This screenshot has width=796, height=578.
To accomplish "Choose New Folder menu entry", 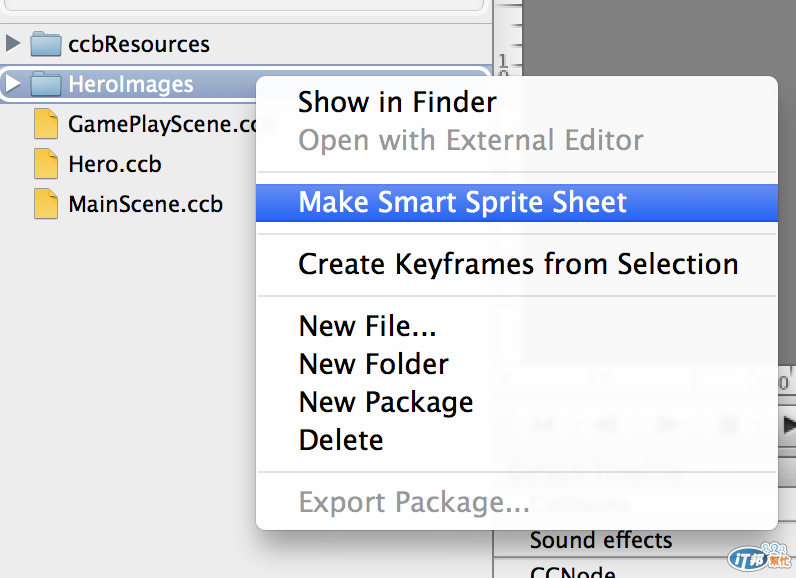I will click(373, 364).
